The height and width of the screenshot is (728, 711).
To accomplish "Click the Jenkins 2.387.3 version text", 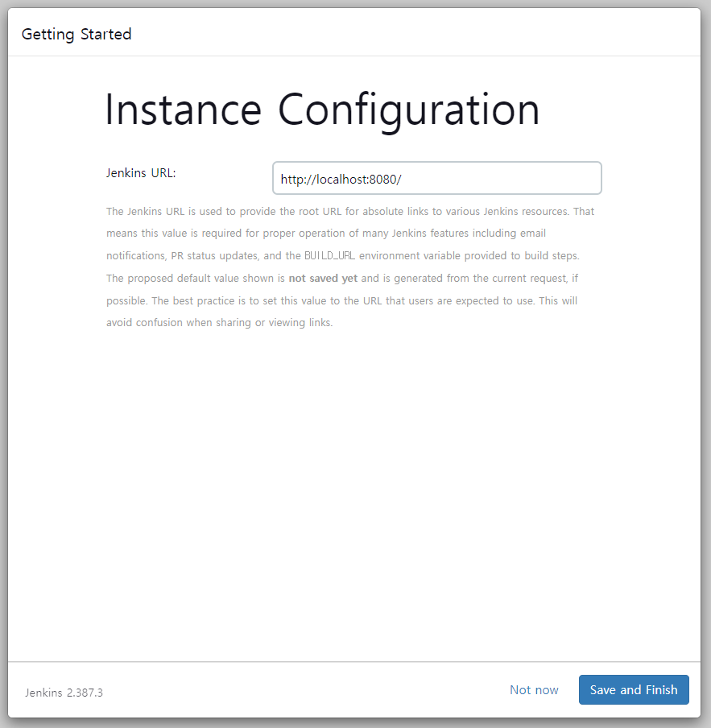I will [x=64, y=693].
